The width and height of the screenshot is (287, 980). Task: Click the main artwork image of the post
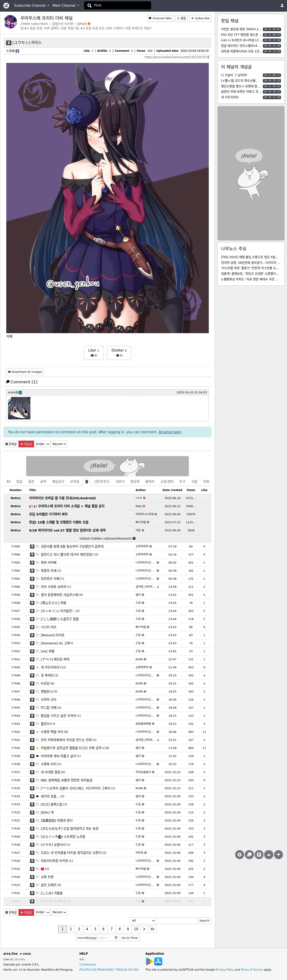108,198
